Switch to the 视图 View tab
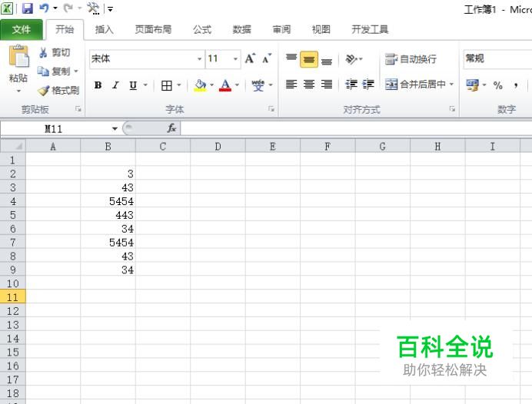532x404 pixels. 321,30
